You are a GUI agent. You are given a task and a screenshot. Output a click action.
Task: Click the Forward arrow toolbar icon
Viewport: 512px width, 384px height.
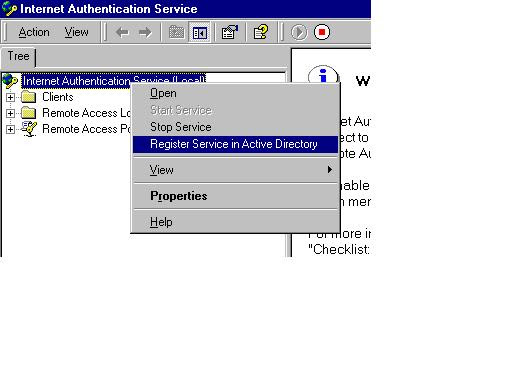(145, 32)
